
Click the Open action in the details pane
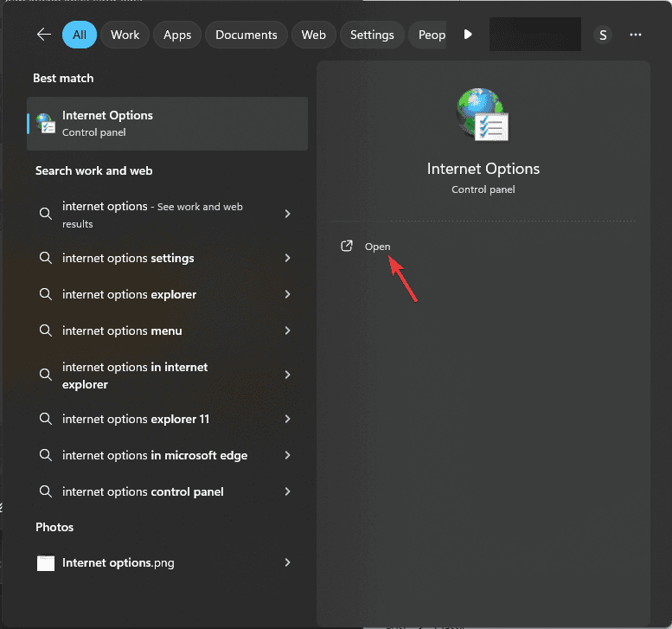tap(377, 247)
